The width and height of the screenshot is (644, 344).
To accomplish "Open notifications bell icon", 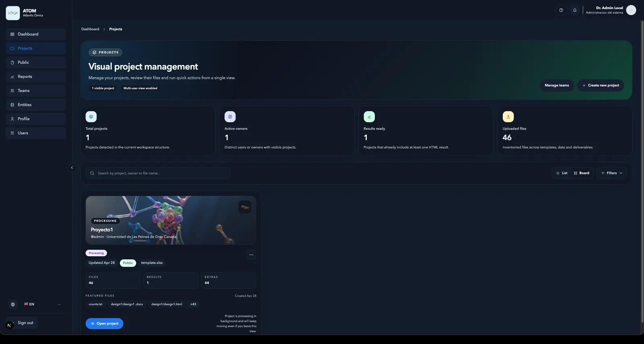I will coord(575,10).
